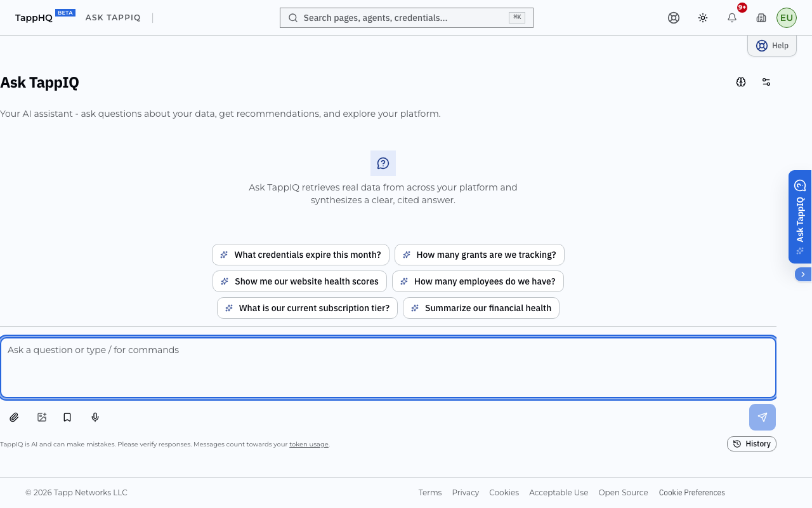This screenshot has height=508, width=812.
Task: Click the brain icon beside Ask TappIQ heading
Action: click(x=741, y=82)
